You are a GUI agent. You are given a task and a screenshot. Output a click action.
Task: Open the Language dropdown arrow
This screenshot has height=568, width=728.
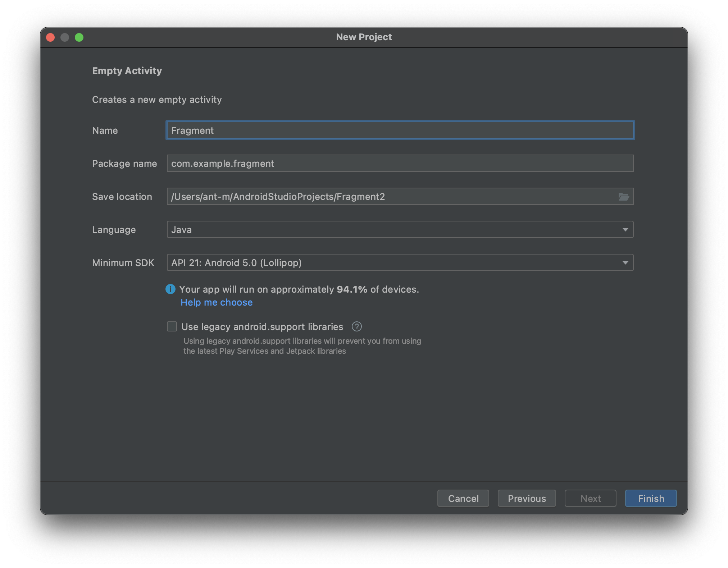pos(625,230)
